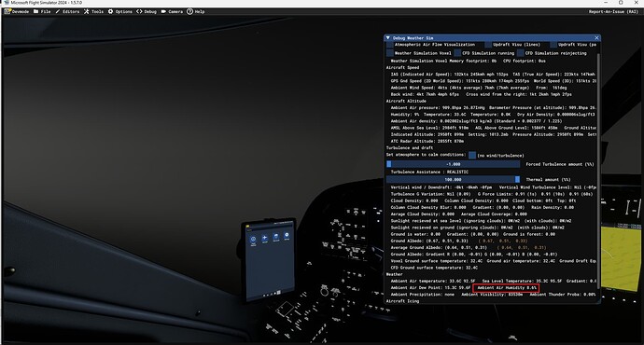Open the Devmode menu
The width and height of the screenshot is (644, 345).
[17, 11]
